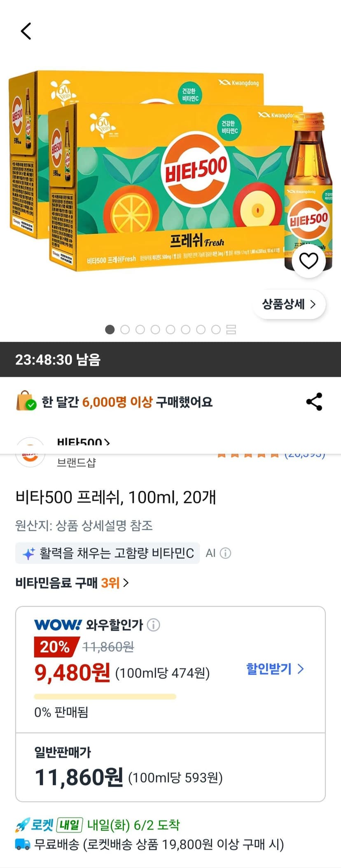Tap the share icon
Screen dimensions: 341x868
(x=314, y=402)
